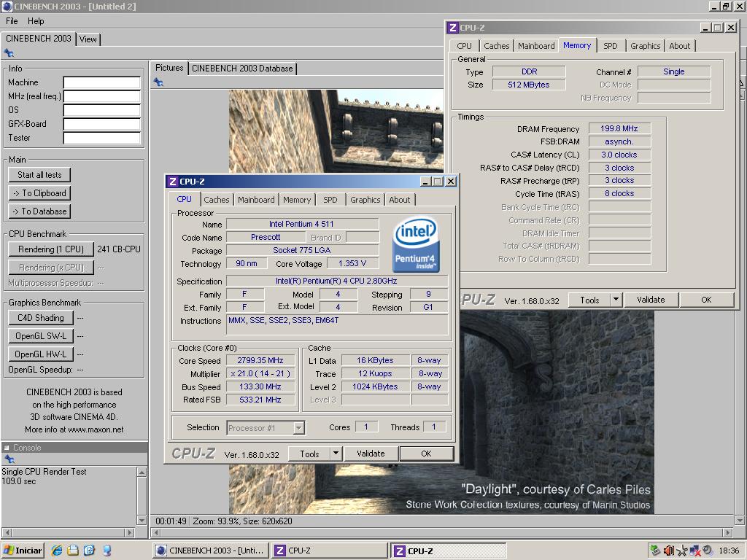Open the Processor #1 selection combo box
Viewport: 747px width, 560px height.
[x=266, y=427]
